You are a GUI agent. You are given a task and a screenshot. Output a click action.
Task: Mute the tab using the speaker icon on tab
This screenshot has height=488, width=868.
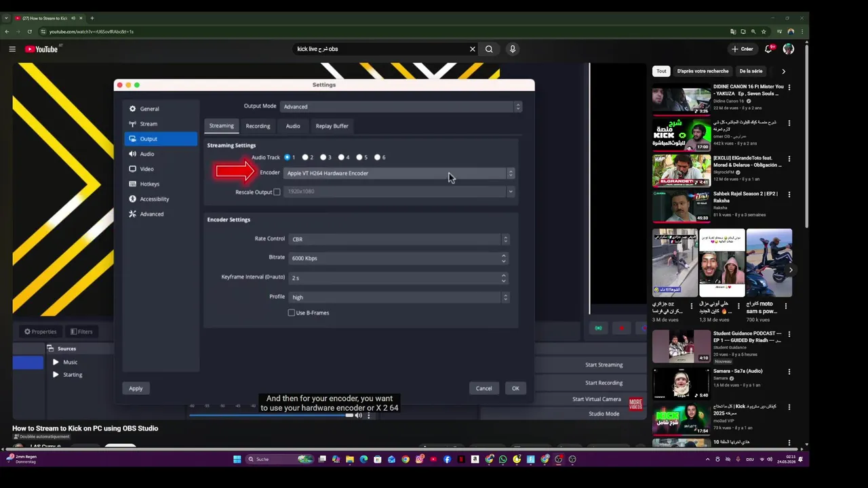pyautogui.click(x=73, y=18)
